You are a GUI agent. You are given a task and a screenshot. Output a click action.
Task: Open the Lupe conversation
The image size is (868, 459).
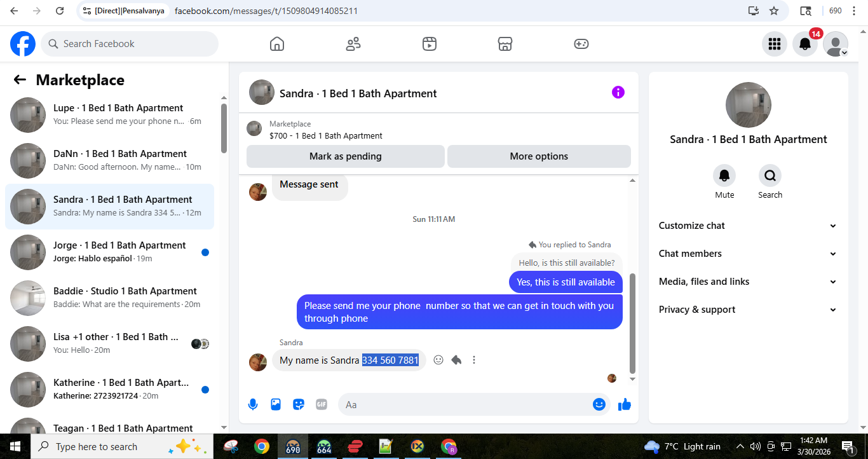[x=109, y=115]
